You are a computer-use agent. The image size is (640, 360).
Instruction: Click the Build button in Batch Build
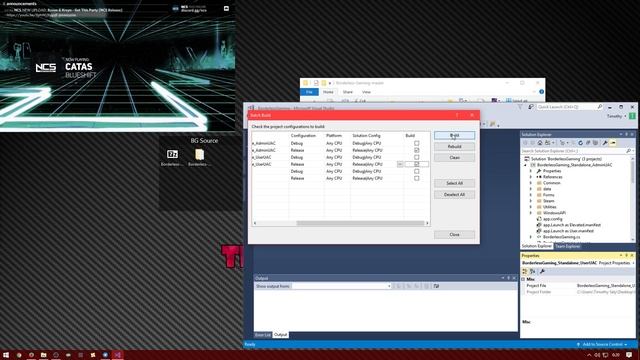point(454,135)
